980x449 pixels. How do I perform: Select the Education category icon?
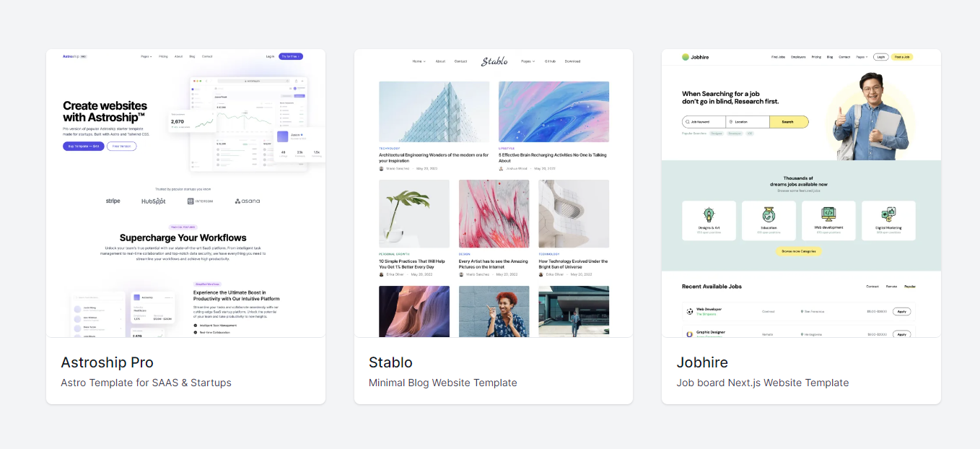pos(769,214)
